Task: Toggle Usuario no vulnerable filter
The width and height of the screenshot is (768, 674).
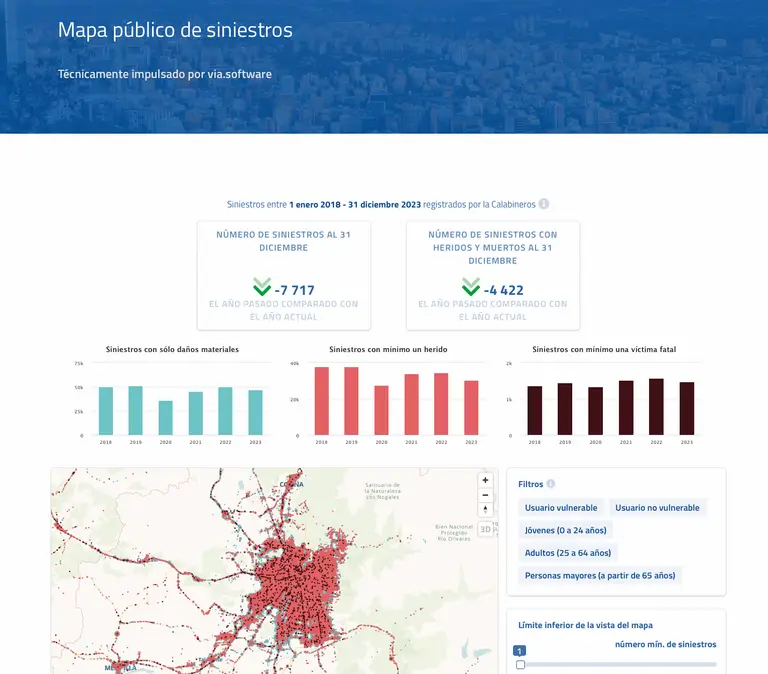Action: click(657, 508)
